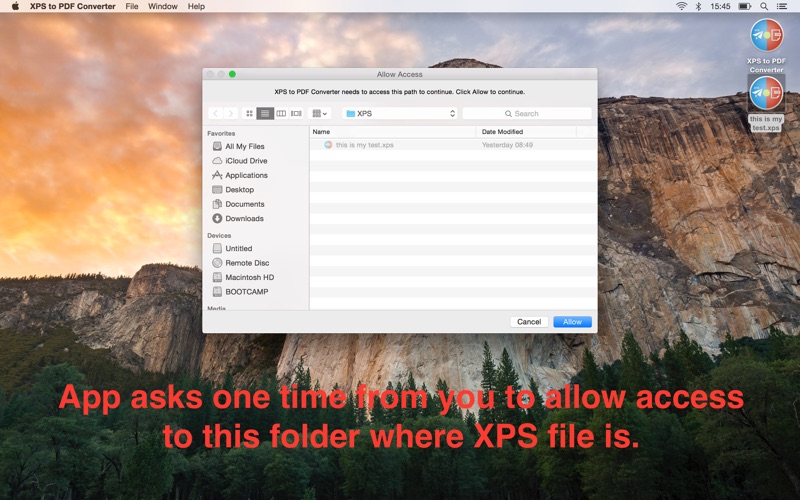Click the xps file icon in the list row
800x500 pixels.
pos(328,145)
